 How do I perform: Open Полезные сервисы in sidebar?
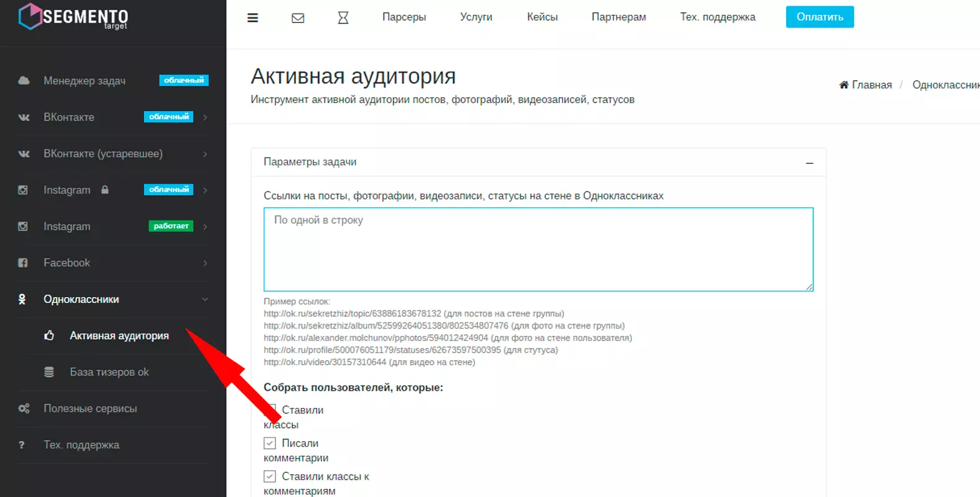pos(90,409)
